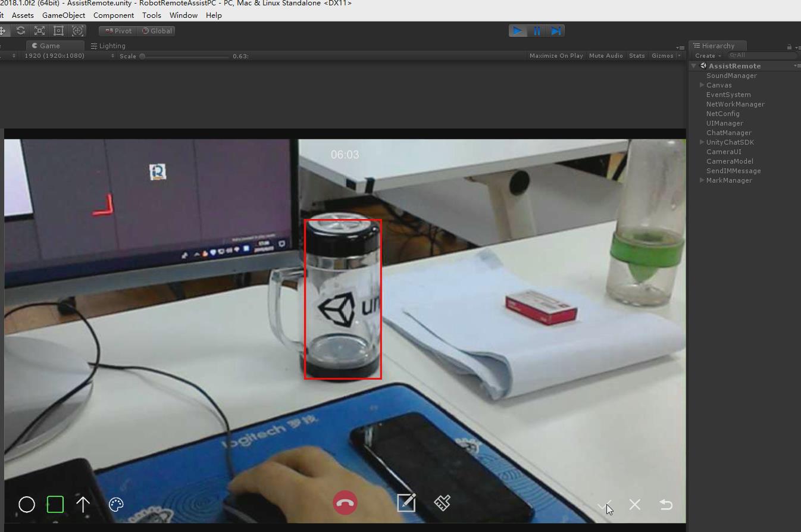Image resolution: width=801 pixels, height=532 pixels.
Task: Select the circle drawing tool
Action: pos(27,505)
